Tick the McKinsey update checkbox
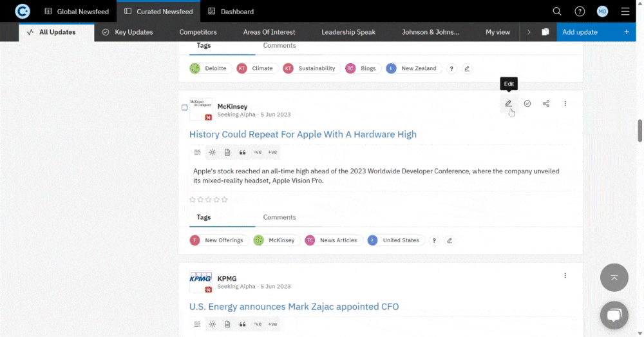The width and height of the screenshot is (644, 337). coord(184,108)
